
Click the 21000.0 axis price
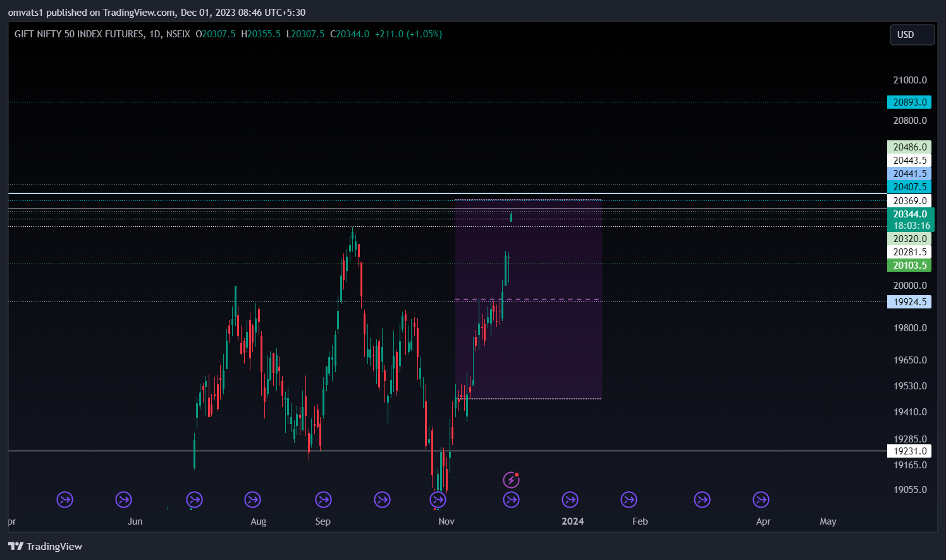pyautogui.click(x=910, y=80)
